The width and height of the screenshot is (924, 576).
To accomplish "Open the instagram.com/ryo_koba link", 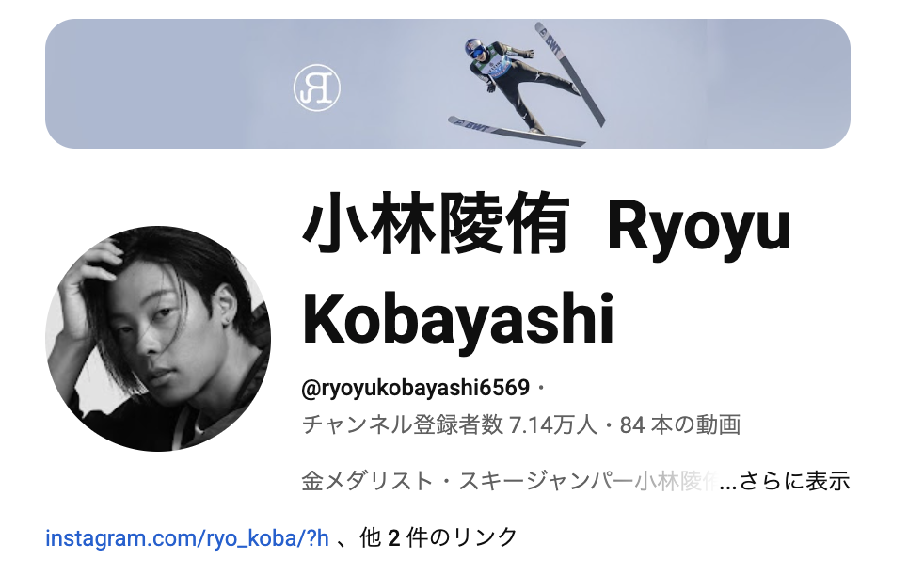I will (187, 537).
